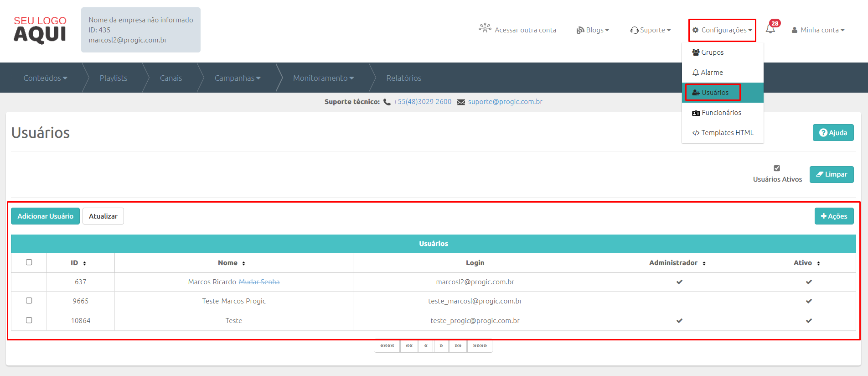
Task: Click Ativo checkmark for Teste Marcos Progic
Action: (809, 301)
